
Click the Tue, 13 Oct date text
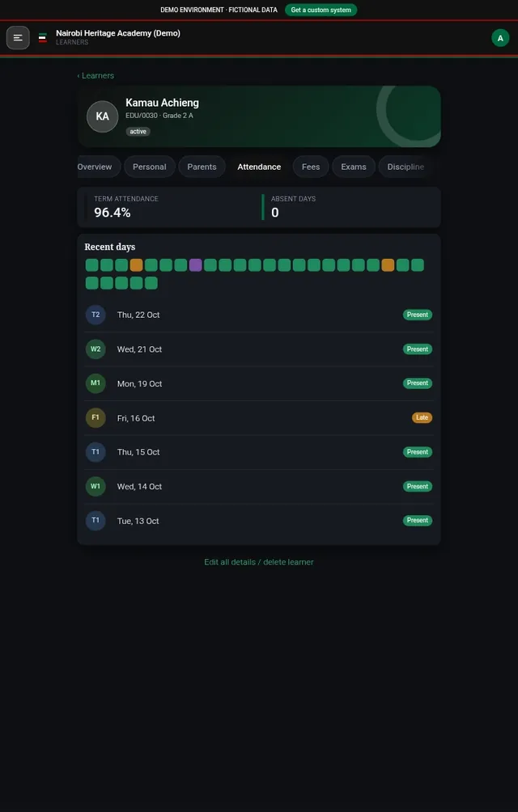pyautogui.click(x=138, y=521)
